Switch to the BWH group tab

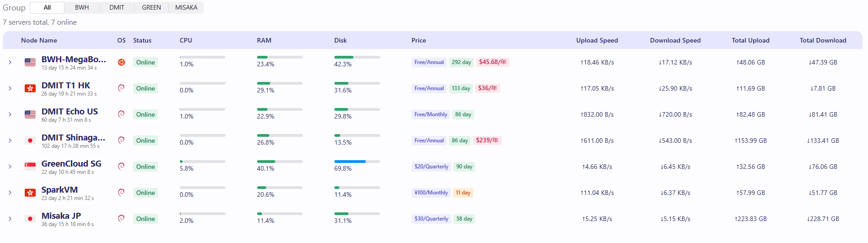click(x=82, y=7)
